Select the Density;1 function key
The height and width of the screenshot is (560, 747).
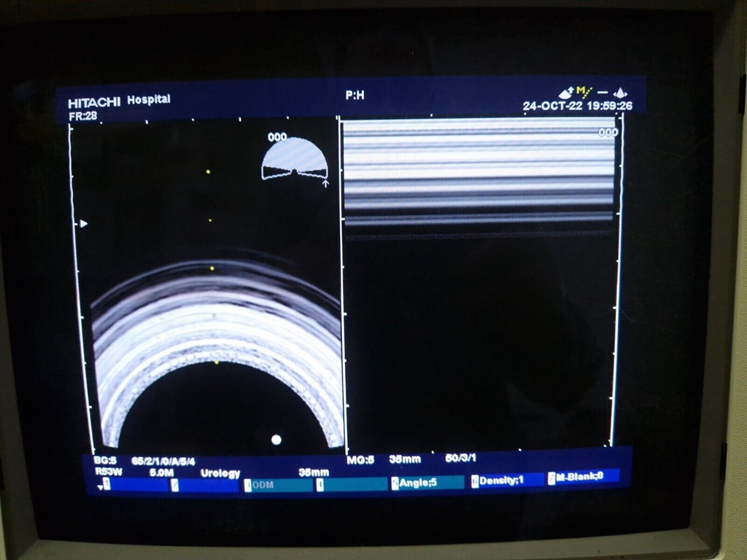(x=508, y=481)
